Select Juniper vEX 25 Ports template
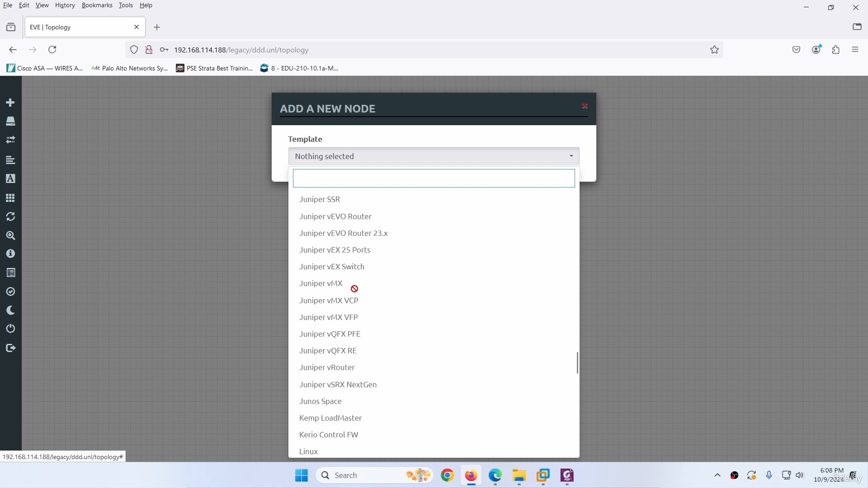Screen dimensions: 868x488 click(x=434, y=250)
